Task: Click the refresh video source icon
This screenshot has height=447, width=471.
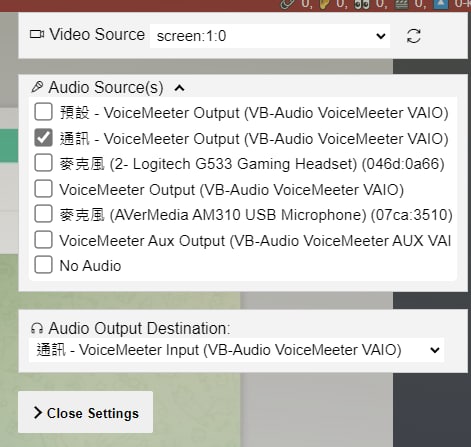Action: coord(413,36)
